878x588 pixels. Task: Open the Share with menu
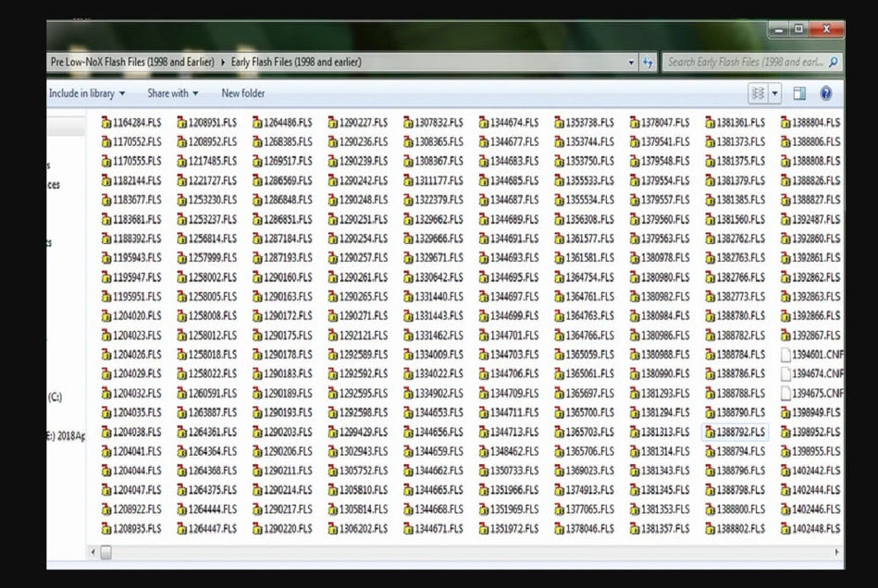click(x=172, y=93)
